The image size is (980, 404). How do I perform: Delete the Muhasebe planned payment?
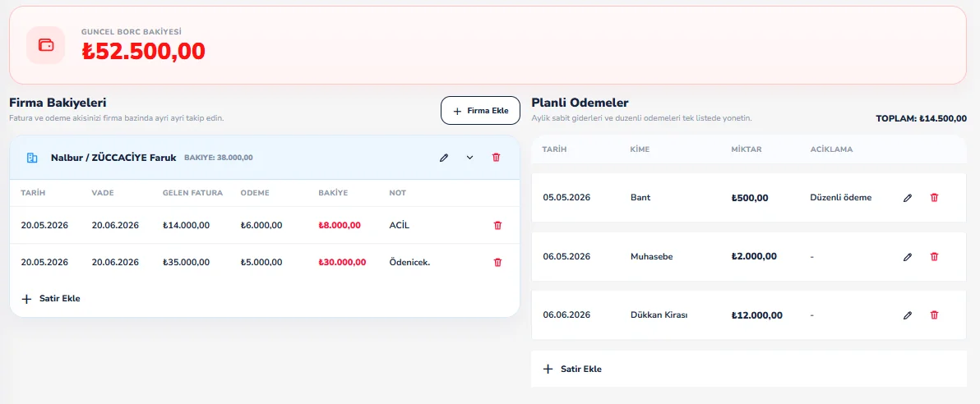(935, 257)
